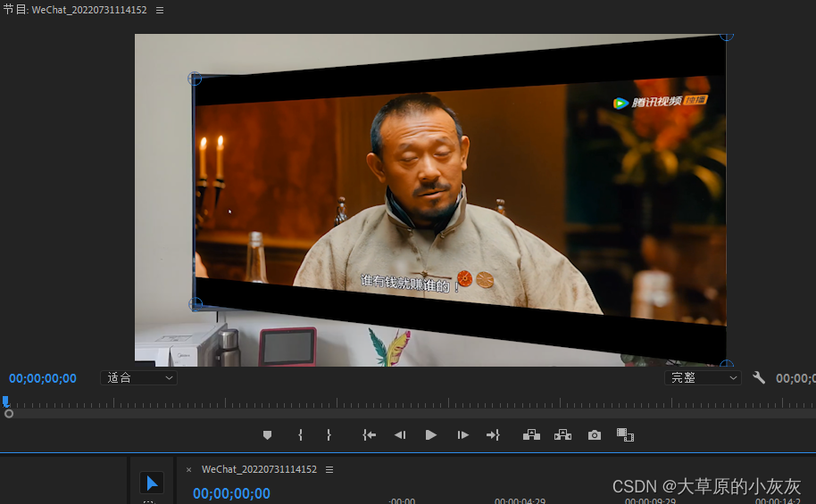This screenshot has width=816, height=504.
Task: Select the Selection arrow tool
Action: tap(152, 483)
